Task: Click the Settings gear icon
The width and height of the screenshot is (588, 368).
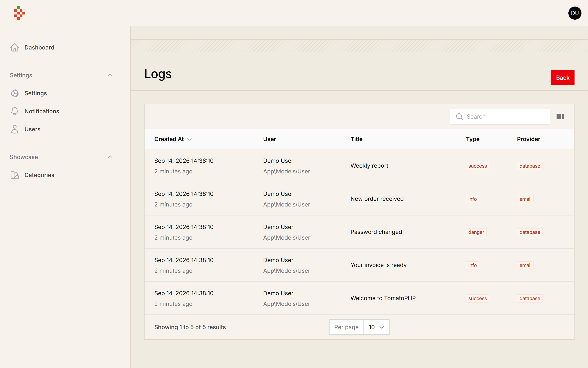Action: point(14,93)
